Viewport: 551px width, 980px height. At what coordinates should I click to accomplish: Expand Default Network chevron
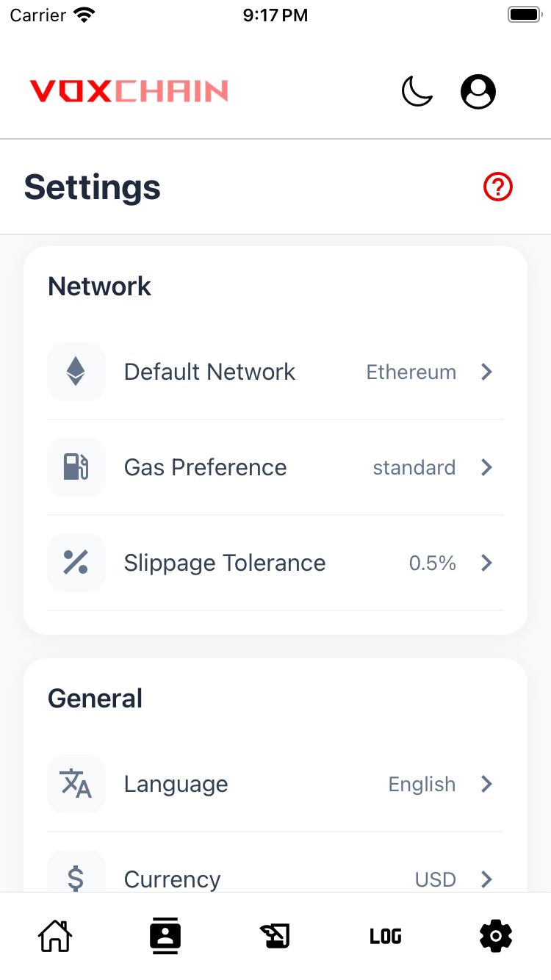(x=486, y=372)
